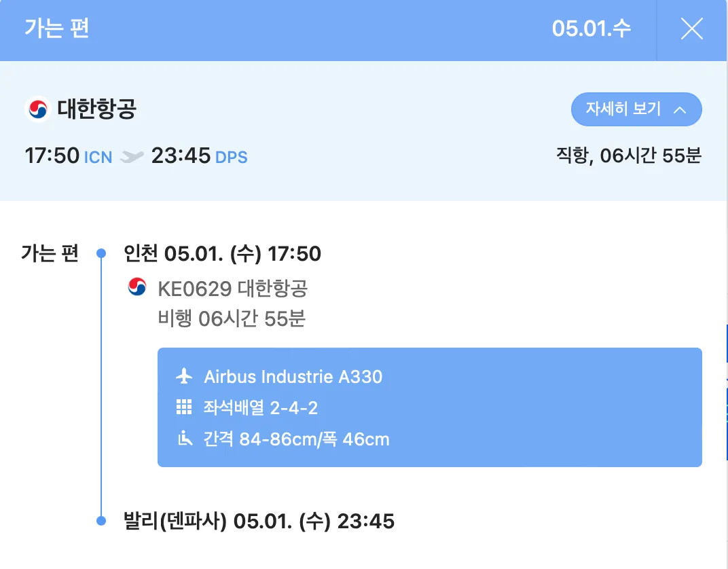The image size is (728, 569).
Task: Click the timeline dot at 발리(덴파사) arrival
Action: coord(101,521)
